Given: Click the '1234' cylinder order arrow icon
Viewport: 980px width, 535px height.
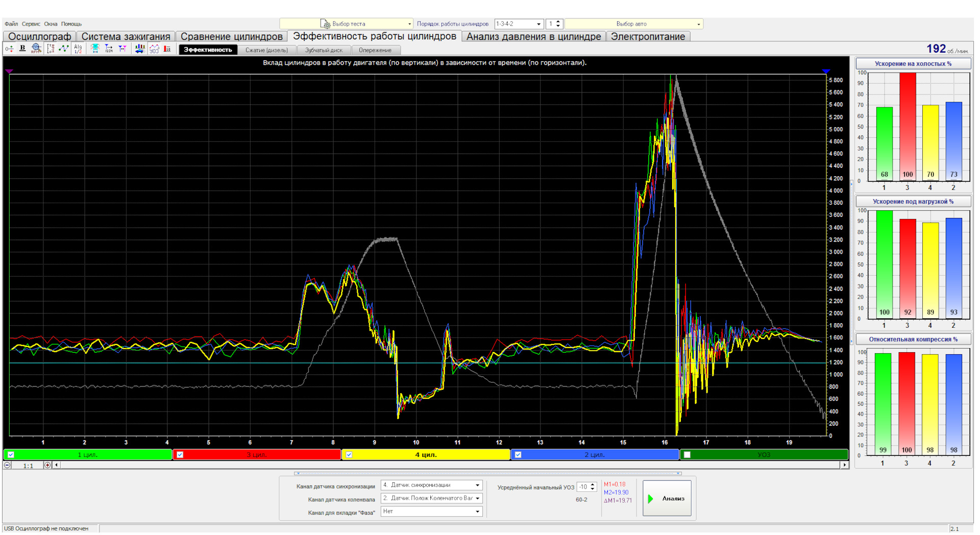Looking at the screenshot, I should (109, 48).
